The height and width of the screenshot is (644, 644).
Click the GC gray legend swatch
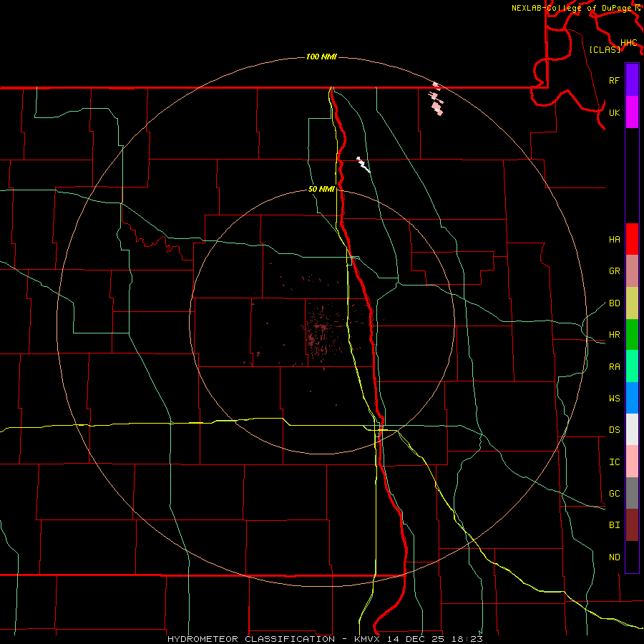tap(632, 493)
